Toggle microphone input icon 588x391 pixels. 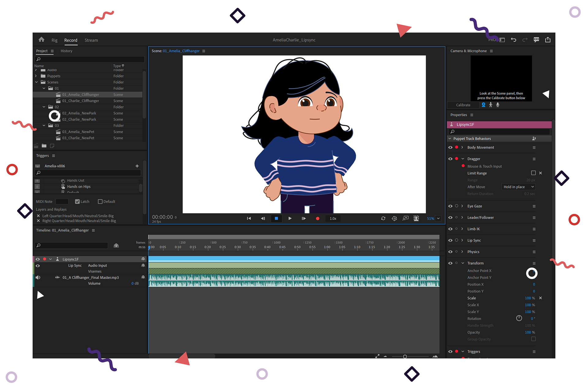coord(498,105)
